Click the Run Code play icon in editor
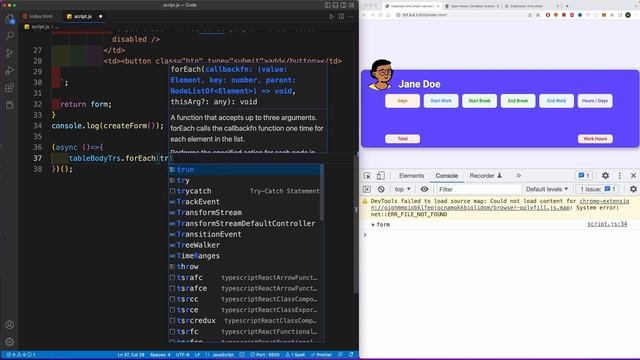This screenshot has height=360, width=640. tap(331, 16)
